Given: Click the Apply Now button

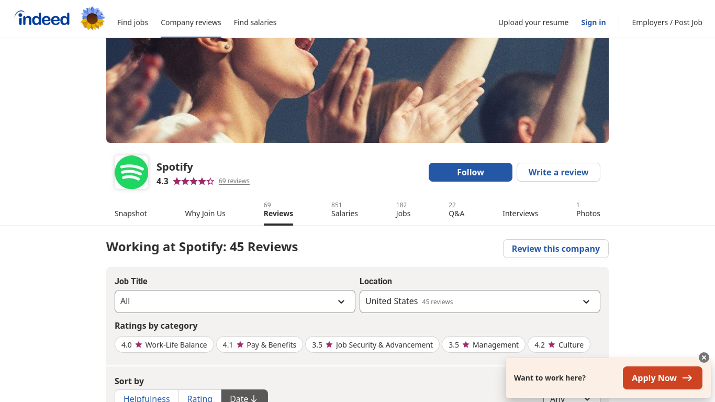Looking at the screenshot, I should [662, 378].
